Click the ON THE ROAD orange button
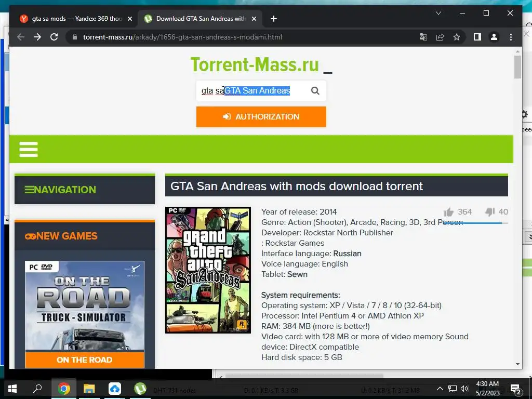Image resolution: width=532 pixels, height=399 pixels. [x=85, y=360]
